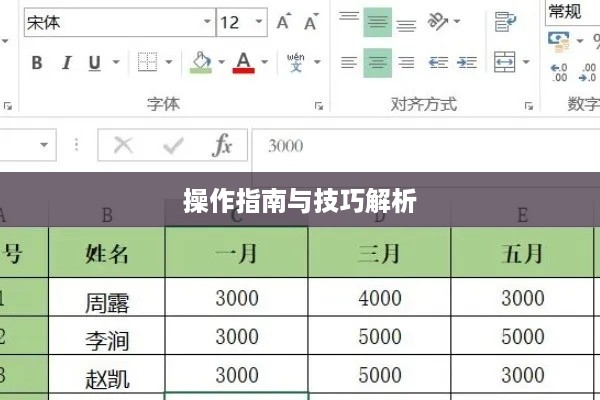Click merge and center icon
600x400 pixels.
(505, 62)
